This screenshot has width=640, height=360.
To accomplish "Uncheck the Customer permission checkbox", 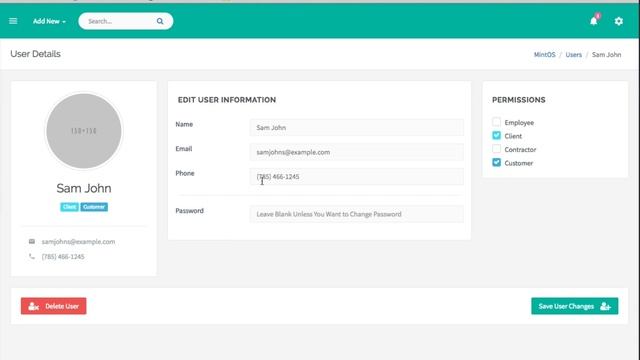I will (x=496, y=162).
